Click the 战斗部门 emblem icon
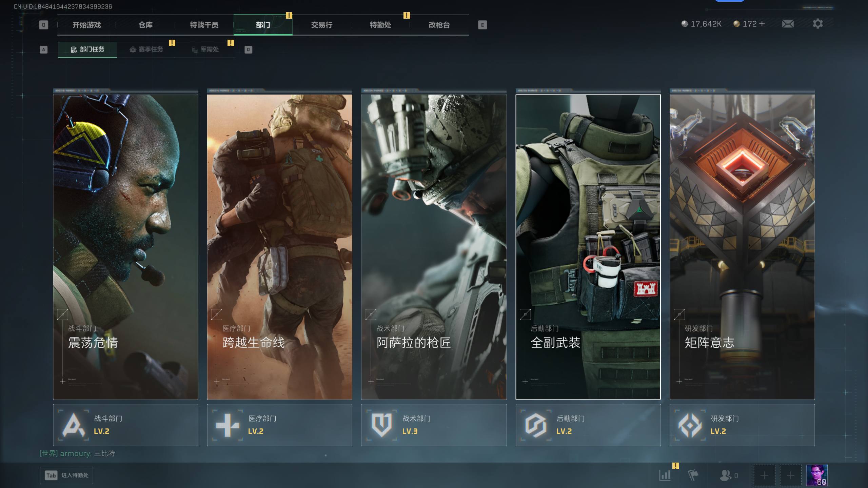Screen dimensions: 868x488 (x=74, y=425)
